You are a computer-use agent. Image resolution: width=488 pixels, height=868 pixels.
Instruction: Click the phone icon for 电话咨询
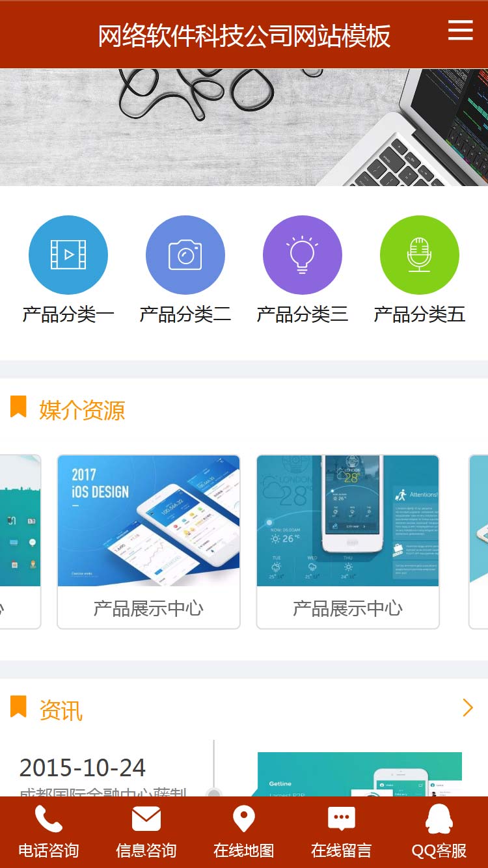tap(49, 819)
